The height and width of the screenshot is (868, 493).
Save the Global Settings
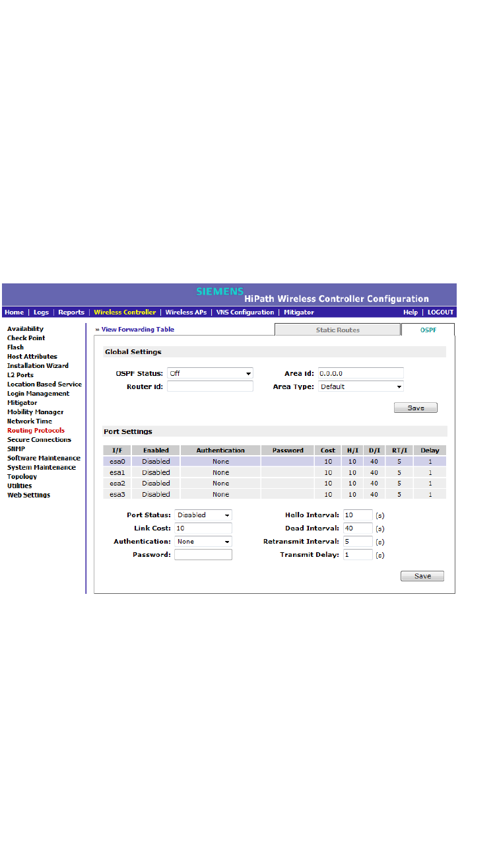click(x=416, y=408)
